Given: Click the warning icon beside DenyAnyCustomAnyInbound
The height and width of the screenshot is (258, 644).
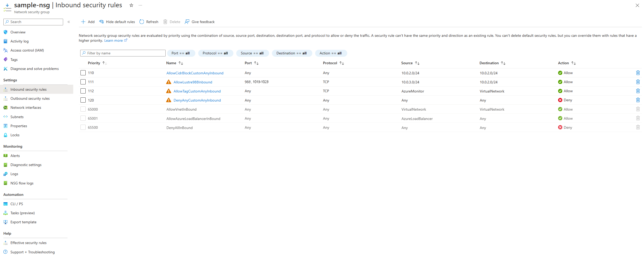Looking at the screenshot, I should coord(169,100).
